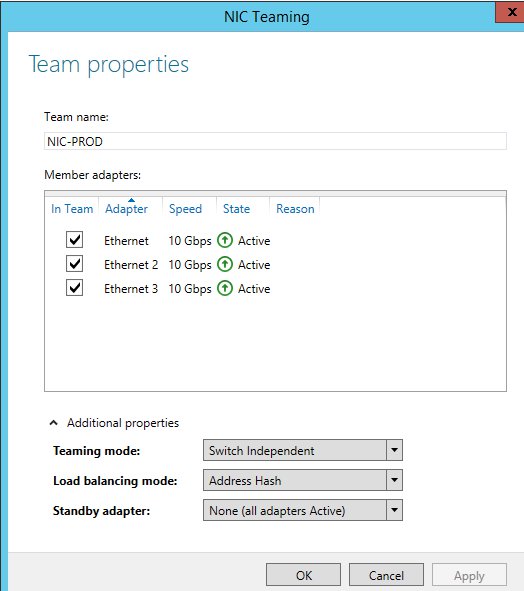
Task: Toggle the Ethernet 2 In Team checkbox
Action: pos(75,264)
